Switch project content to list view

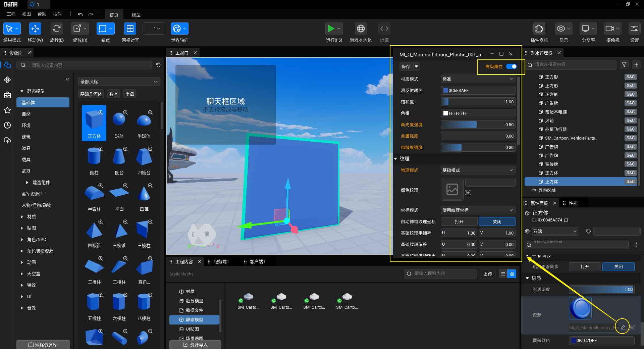(503, 274)
